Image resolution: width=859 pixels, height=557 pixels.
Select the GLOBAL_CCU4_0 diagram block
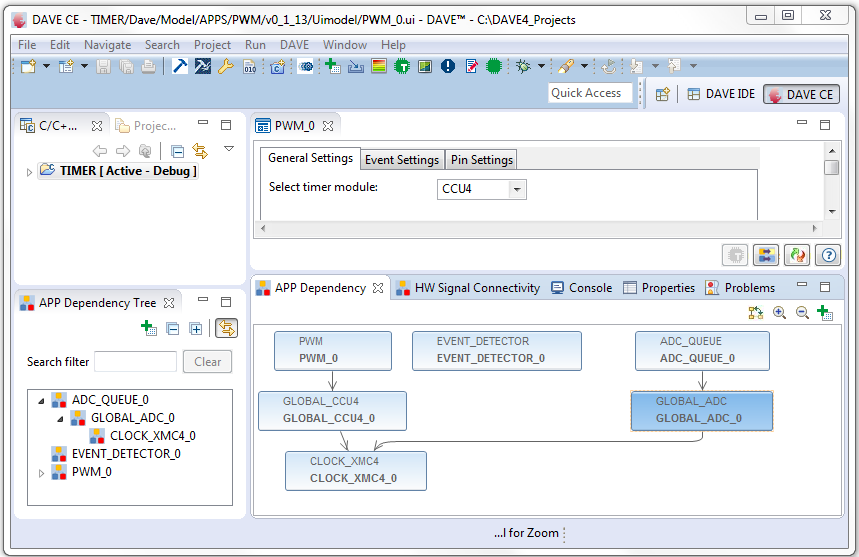coord(333,411)
